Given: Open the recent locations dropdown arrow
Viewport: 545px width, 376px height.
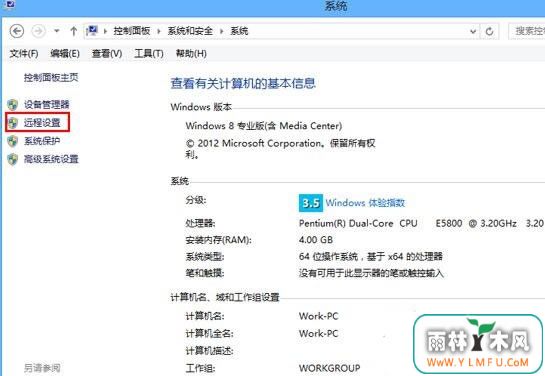Looking at the screenshot, I should pos(57,31).
